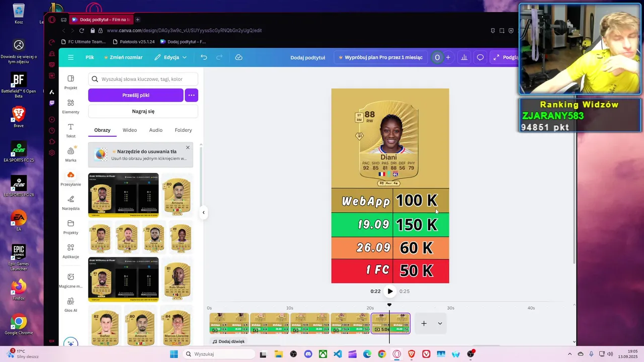
Task: Open a new browser tab
Action: coord(137,20)
